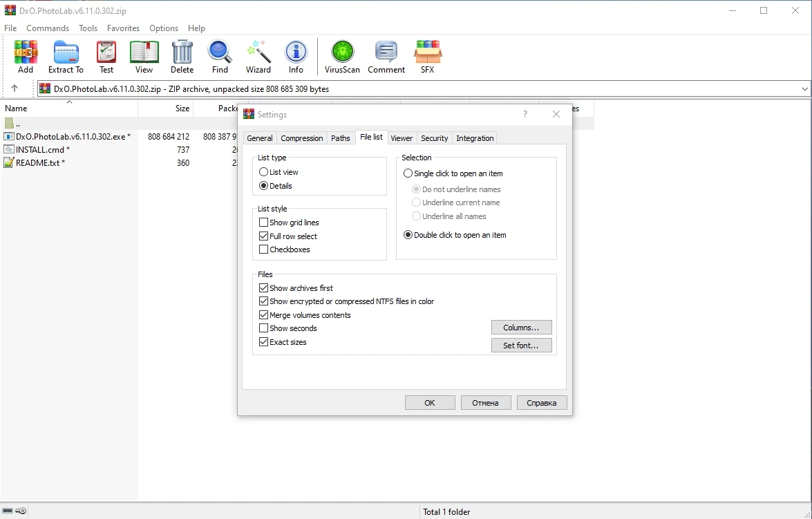The height and width of the screenshot is (519, 812).
Task: Run the VirusScan bug icon
Action: pos(342,52)
